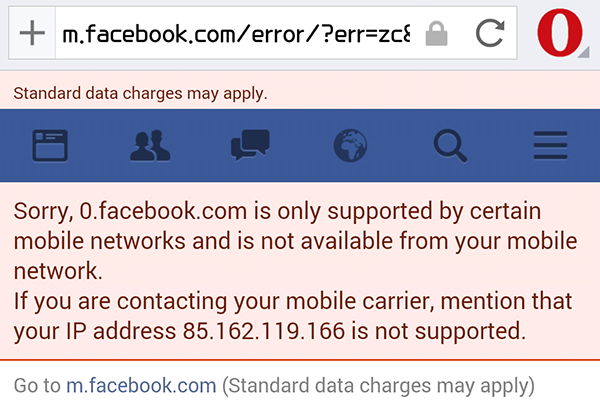This screenshot has width=600, height=420.
Task: Click the address bar showing m.facebook.com/error
Action: (236, 34)
